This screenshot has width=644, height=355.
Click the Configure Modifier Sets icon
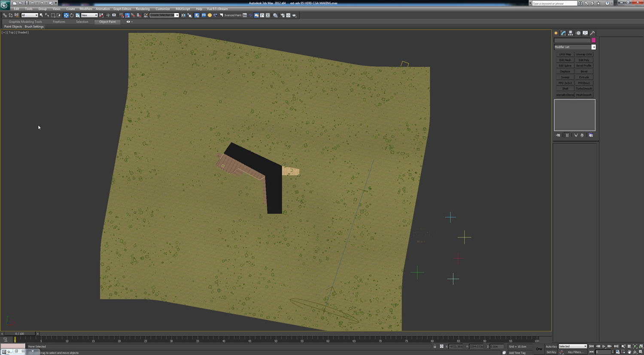click(591, 135)
